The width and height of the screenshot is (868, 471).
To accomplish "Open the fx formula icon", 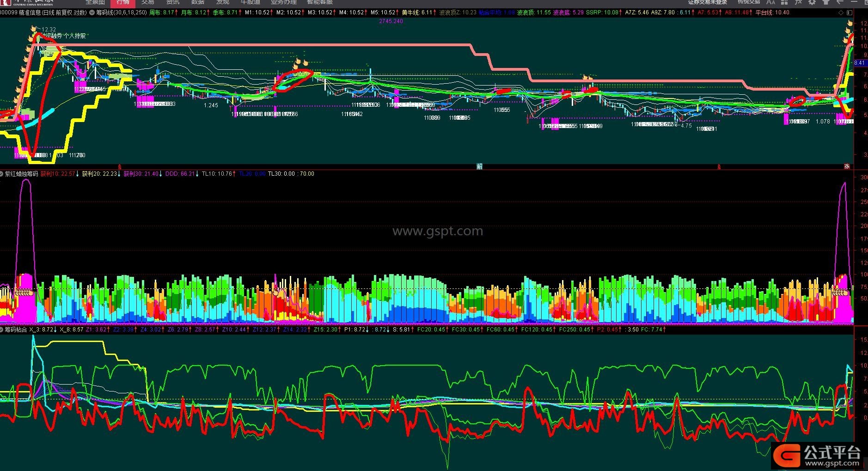I will point(798,2).
